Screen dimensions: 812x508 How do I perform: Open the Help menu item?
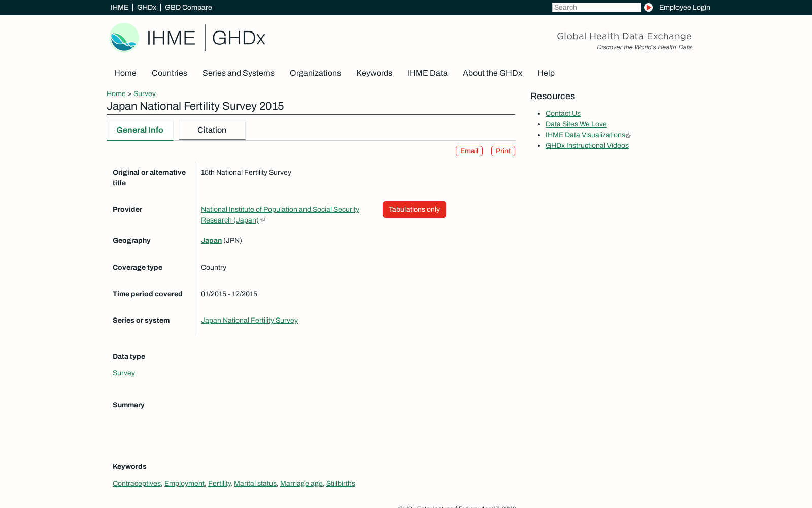[x=546, y=73]
